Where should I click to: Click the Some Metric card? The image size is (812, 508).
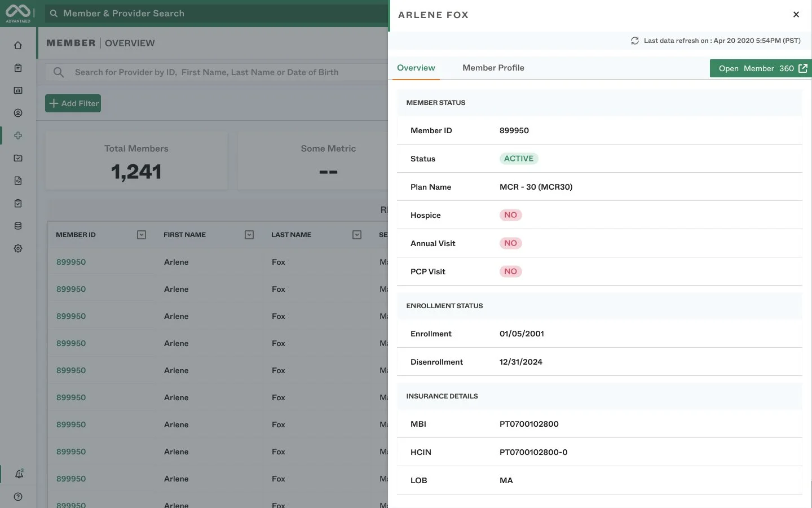click(313, 161)
